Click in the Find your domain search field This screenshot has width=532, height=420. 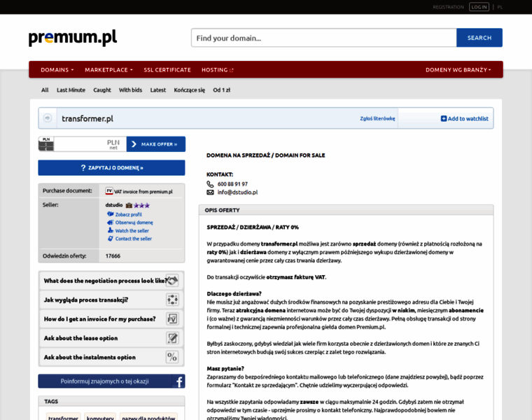click(x=324, y=38)
